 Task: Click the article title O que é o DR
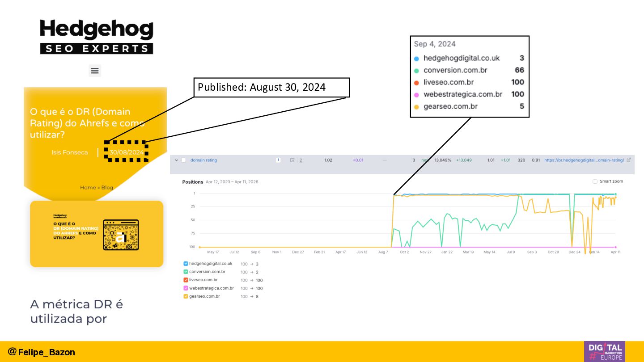point(87,123)
